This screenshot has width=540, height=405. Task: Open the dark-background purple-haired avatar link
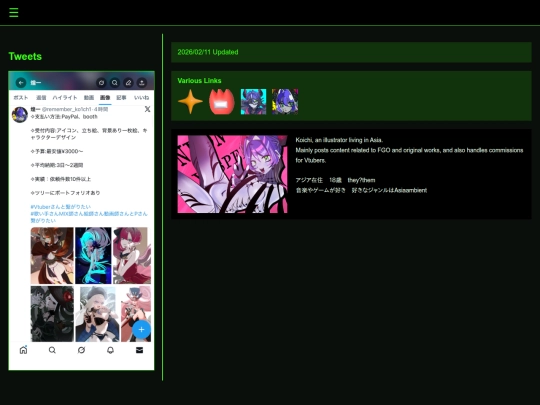click(x=285, y=102)
